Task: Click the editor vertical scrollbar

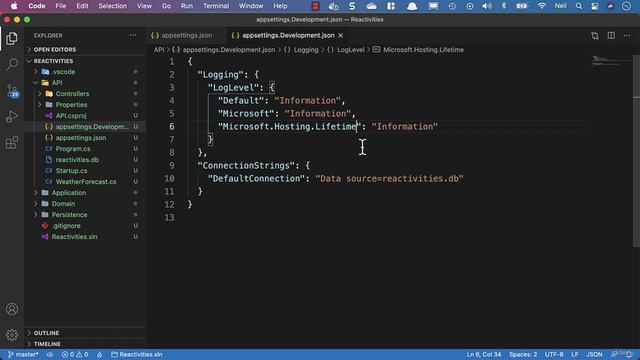Action: [636, 151]
